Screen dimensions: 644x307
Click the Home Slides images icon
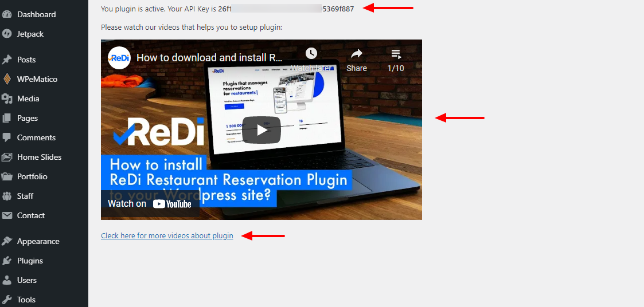[x=6, y=157]
